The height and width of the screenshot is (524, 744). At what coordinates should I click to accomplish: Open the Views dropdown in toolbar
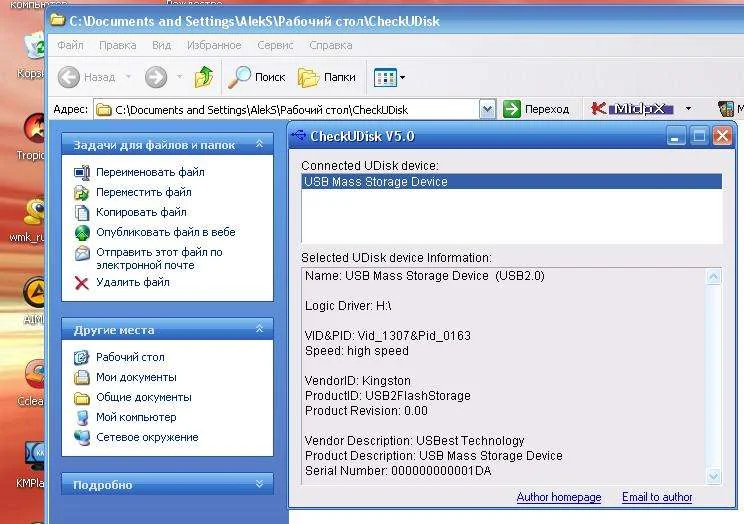[389, 76]
